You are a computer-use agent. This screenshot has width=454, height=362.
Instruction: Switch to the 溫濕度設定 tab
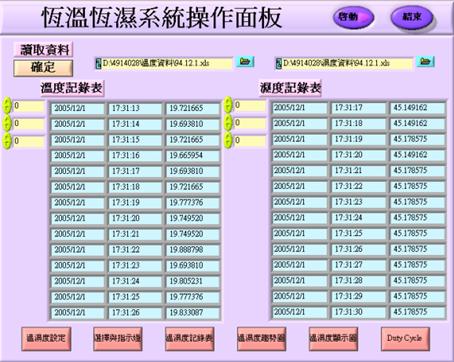[x=46, y=339]
